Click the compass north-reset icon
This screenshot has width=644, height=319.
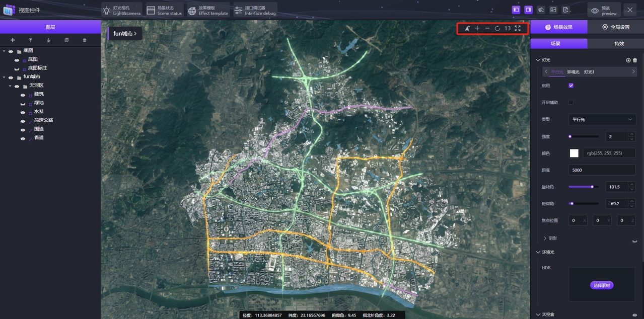pyautogui.click(x=467, y=29)
